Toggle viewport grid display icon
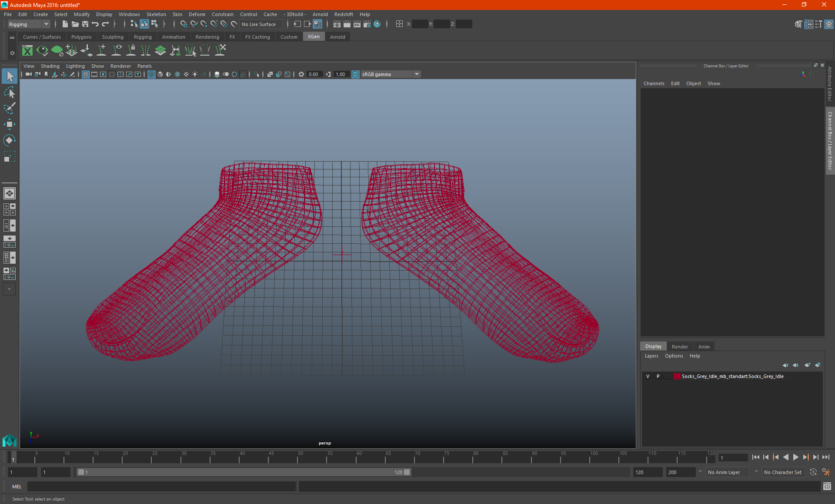 [86, 74]
